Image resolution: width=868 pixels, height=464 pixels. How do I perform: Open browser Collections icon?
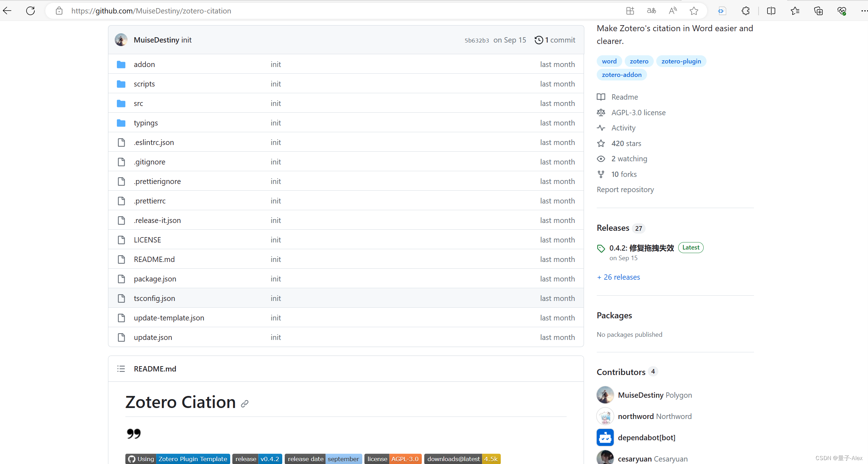[818, 11]
